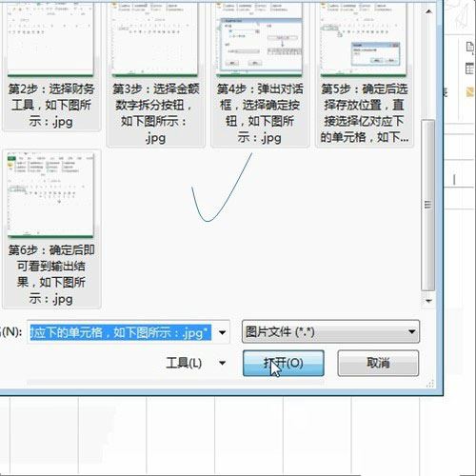The width and height of the screenshot is (476, 476).
Task: Select the 第6步 确定后即可看到输出结果 thumbnail
Action: tap(50, 228)
